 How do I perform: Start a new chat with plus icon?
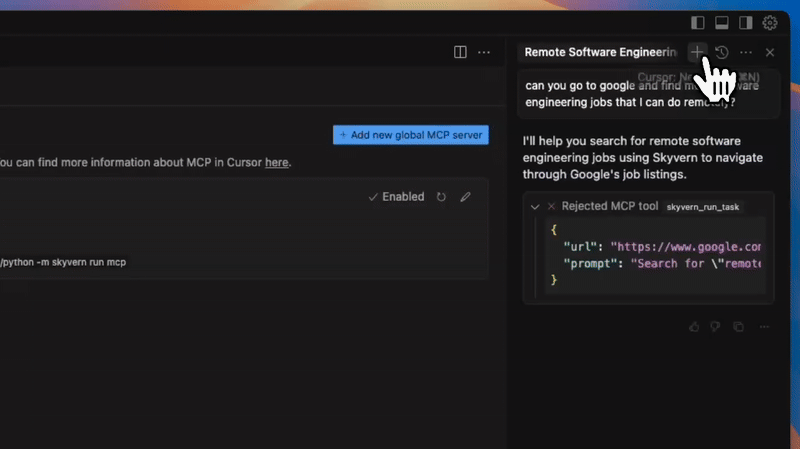click(696, 52)
